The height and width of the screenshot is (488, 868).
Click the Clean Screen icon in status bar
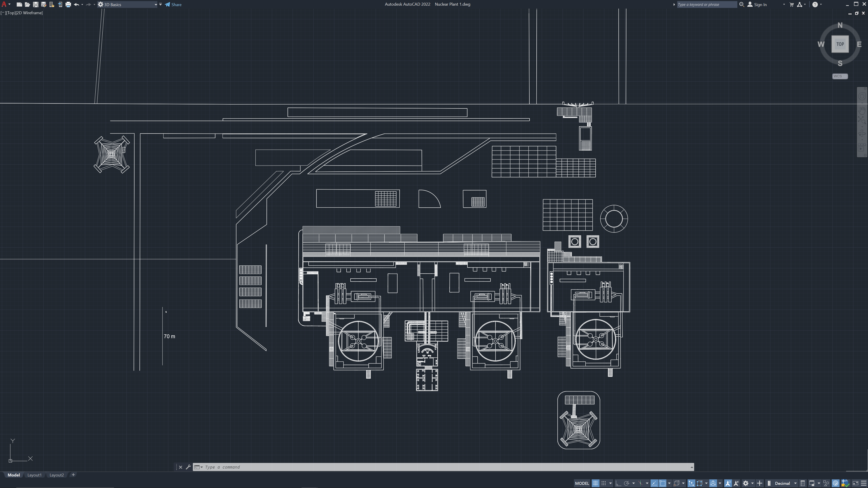(x=855, y=483)
